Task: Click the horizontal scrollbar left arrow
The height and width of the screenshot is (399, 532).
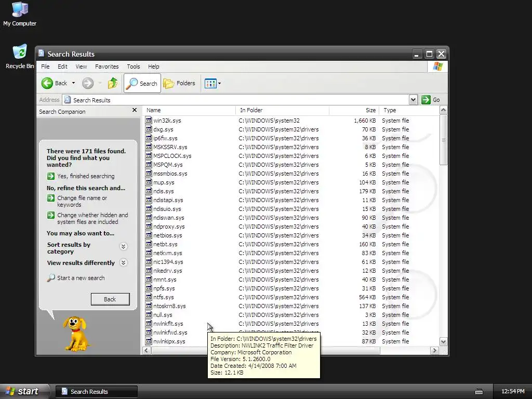Action: pos(147,351)
